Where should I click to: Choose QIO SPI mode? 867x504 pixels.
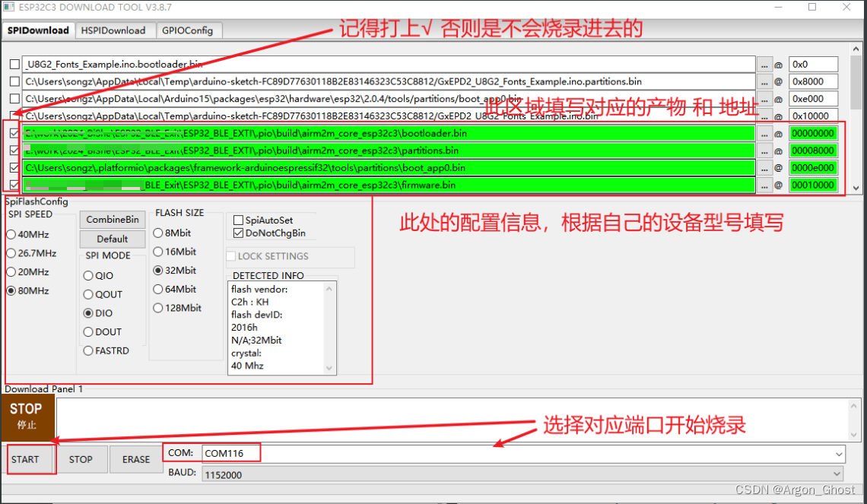89,276
